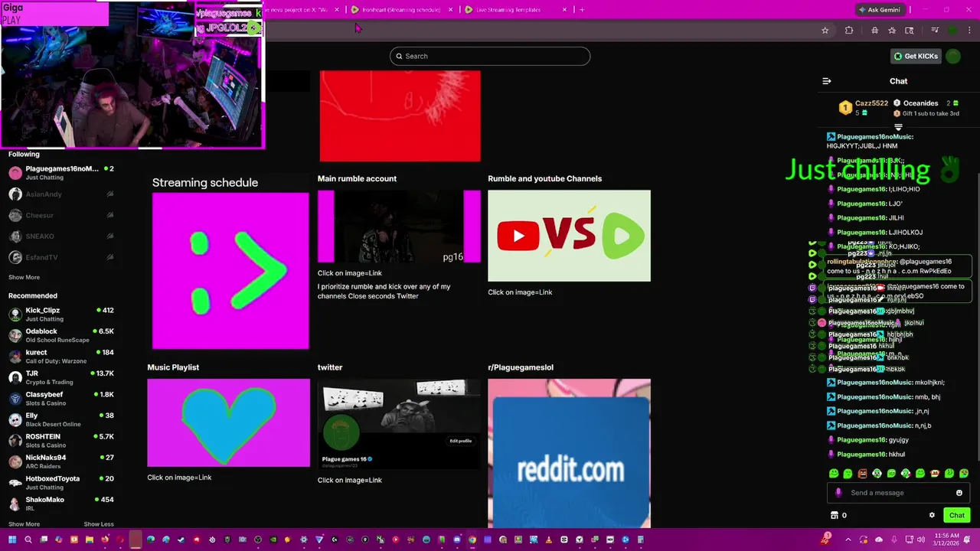Open the Windows Start menu

12,540
